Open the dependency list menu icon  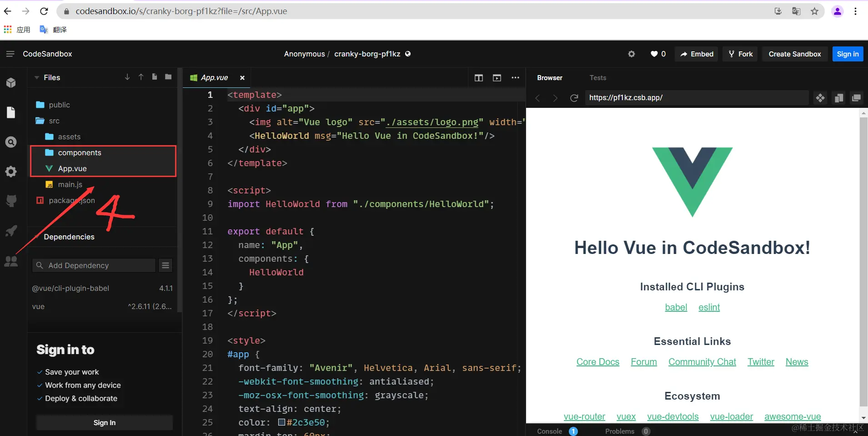pos(166,265)
